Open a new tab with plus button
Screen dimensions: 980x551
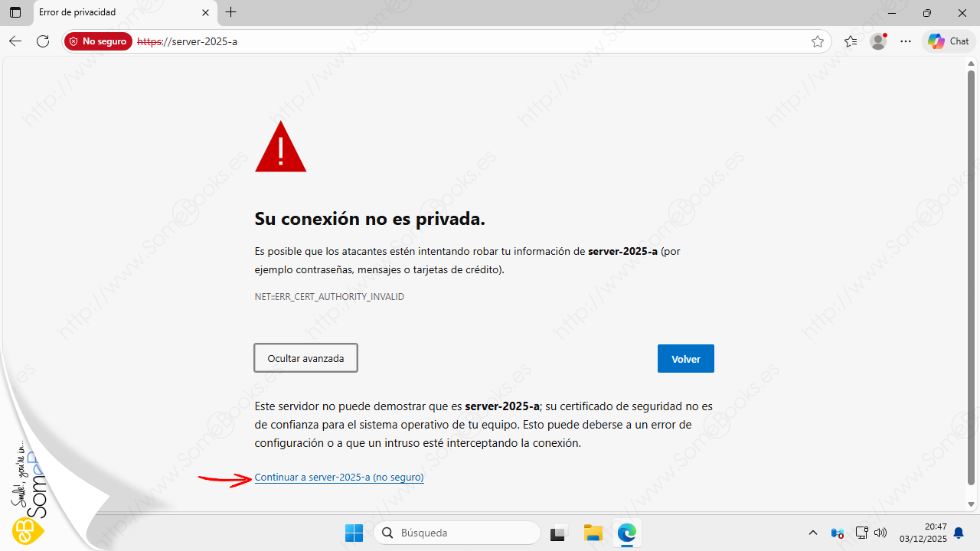point(231,12)
